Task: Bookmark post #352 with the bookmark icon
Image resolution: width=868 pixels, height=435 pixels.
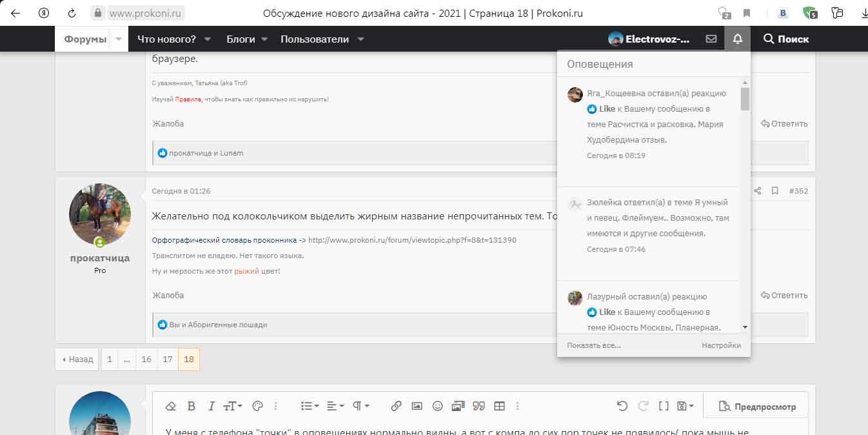Action: pos(775,191)
